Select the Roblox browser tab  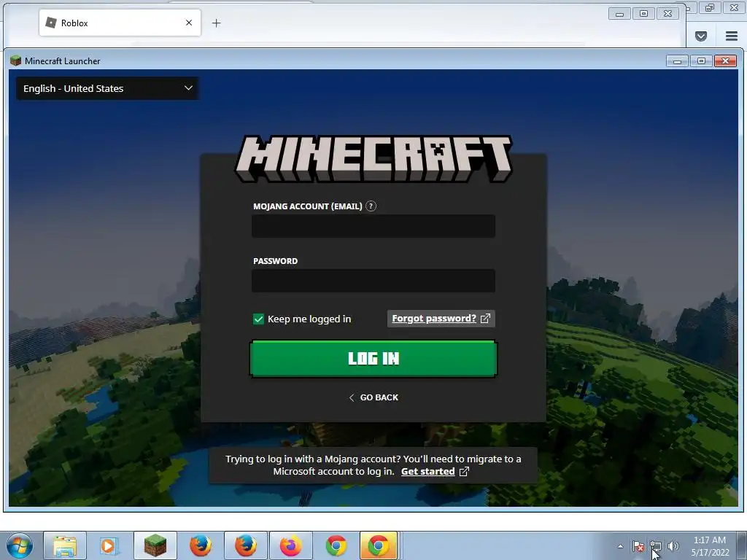point(120,23)
